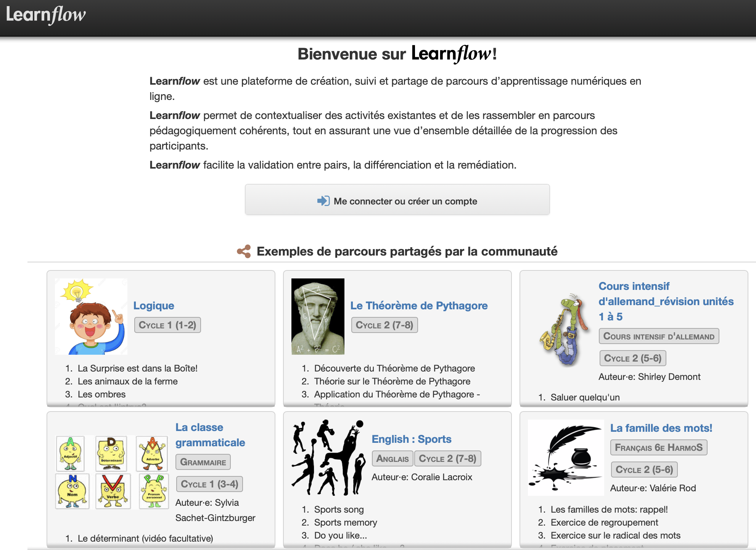Select the Français 6e HarmoS tag
This screenshot has width=756, height=550.
coord(659,447)
